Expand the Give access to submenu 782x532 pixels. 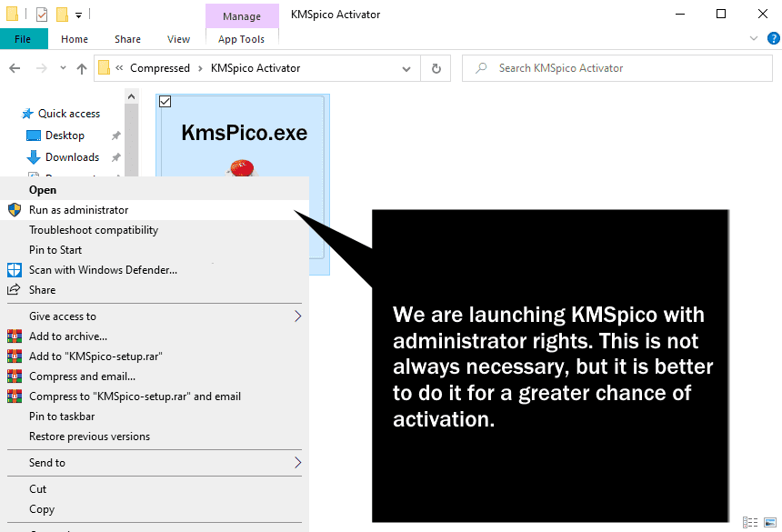(x=155, y=316)
